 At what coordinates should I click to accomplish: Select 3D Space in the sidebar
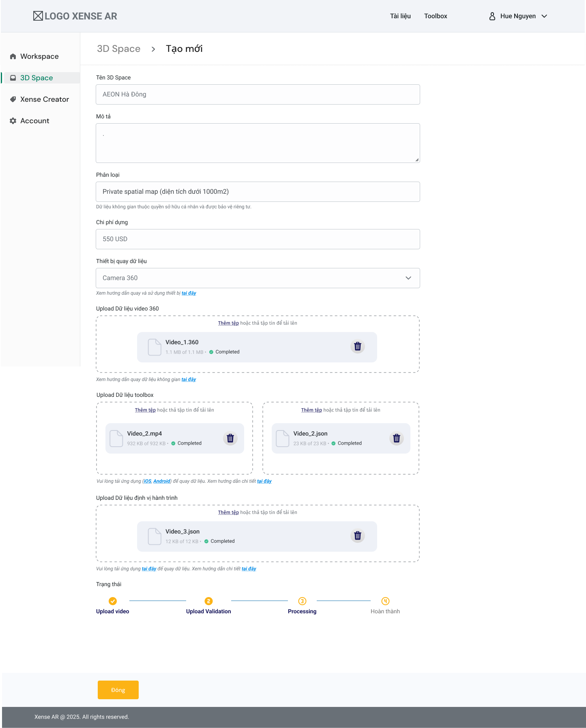(36, 78)
